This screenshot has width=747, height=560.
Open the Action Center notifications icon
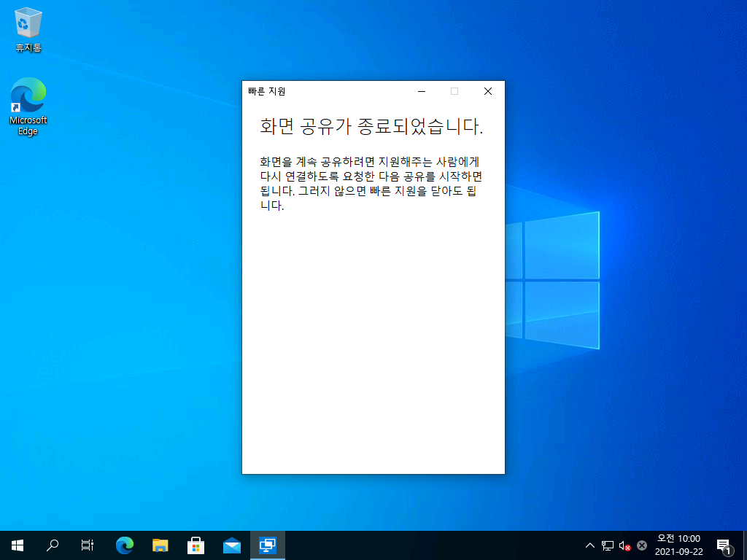(x=724, y=545)
